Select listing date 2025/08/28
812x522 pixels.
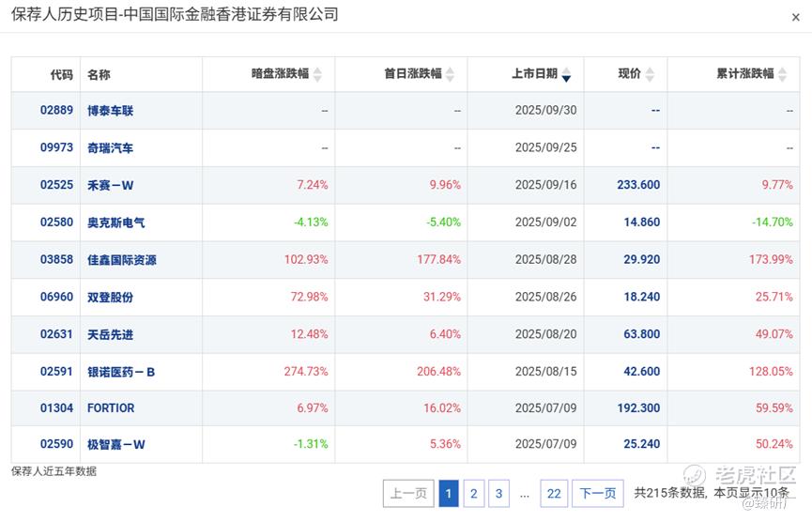tap(545, 259)
